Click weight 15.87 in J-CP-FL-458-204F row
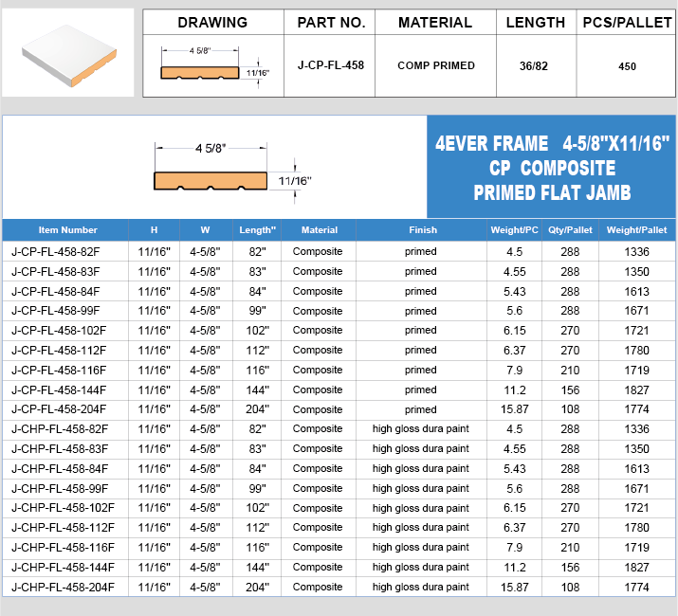 click(x=514, y=409)
